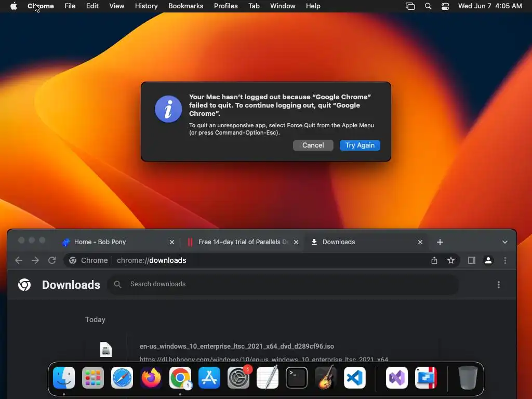Close the Downloads tab
532x399 pixels.
coord(420,242)
